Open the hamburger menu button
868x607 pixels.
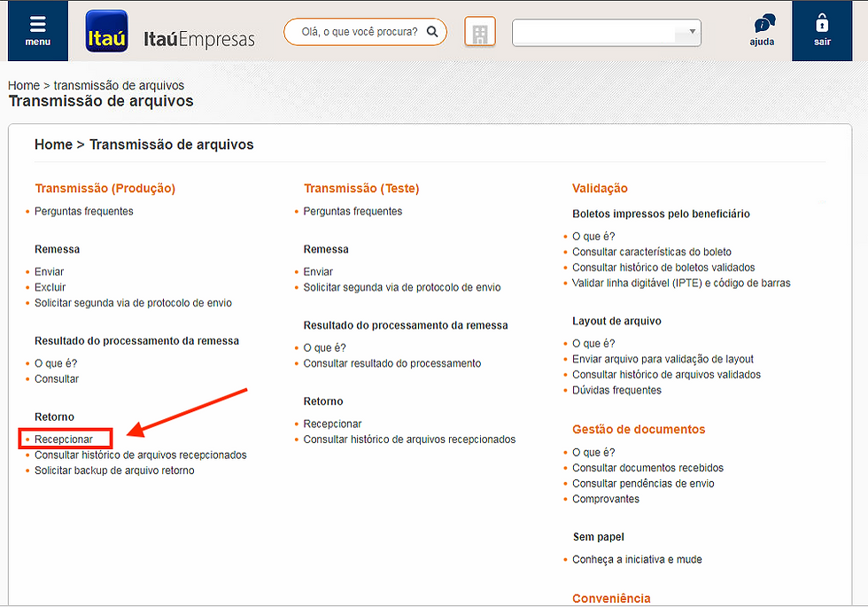point(37,31)
